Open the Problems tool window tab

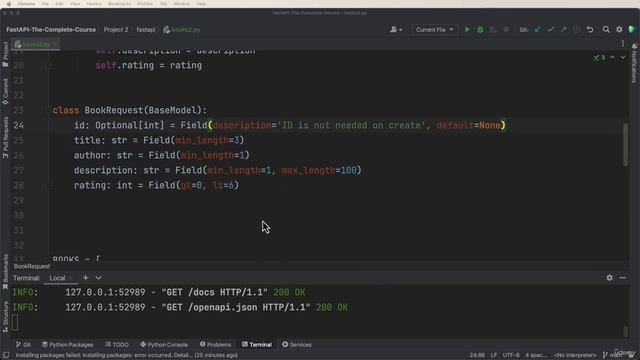pyautogui.click(x=216, y=345)
